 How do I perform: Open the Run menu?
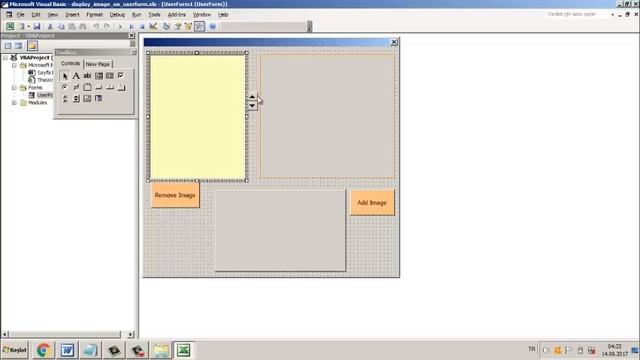pyautogui.click(x=136, y=15)
